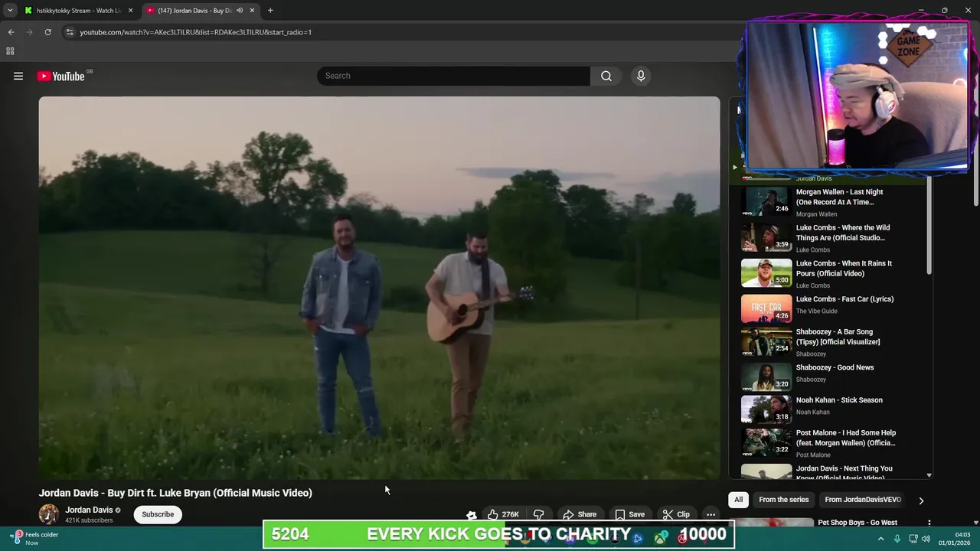The height and width of the screenshot is (551, 980).
Task: Select the All filter chip
Action: coord(738,500)
